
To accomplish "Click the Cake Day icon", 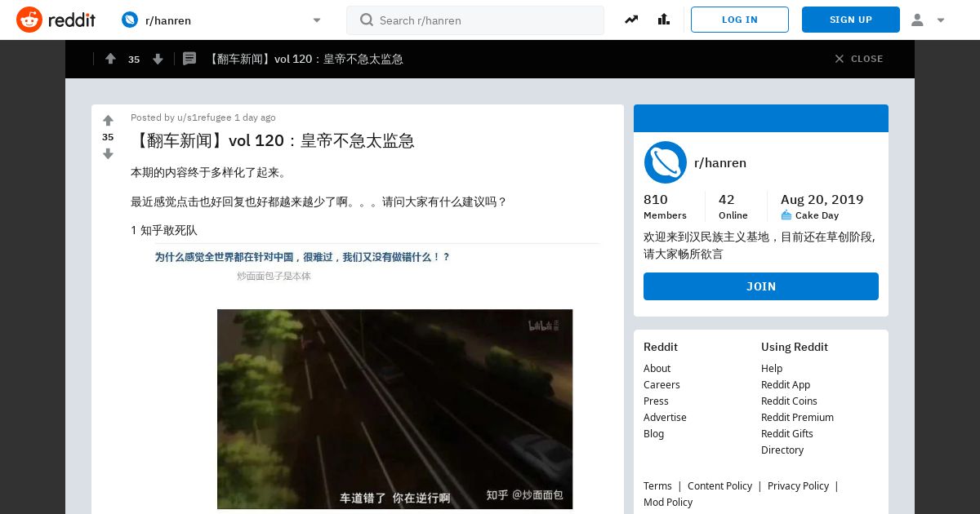I will click(x=786, y=215).
